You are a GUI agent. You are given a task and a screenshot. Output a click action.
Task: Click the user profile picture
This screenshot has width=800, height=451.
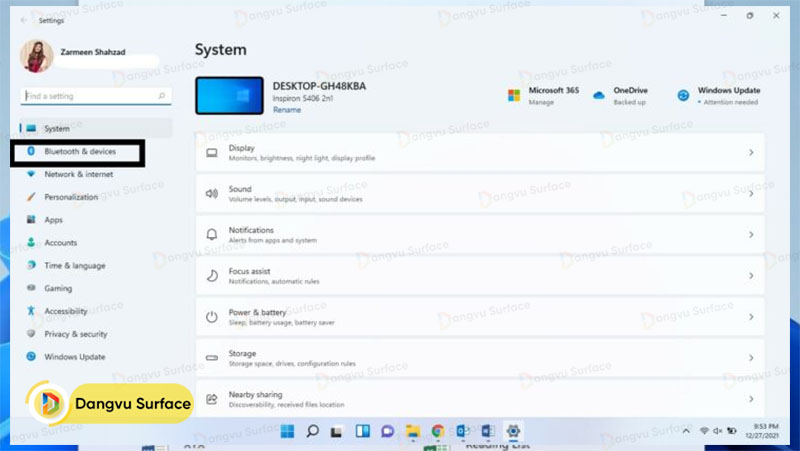click(x=37, y=56)
